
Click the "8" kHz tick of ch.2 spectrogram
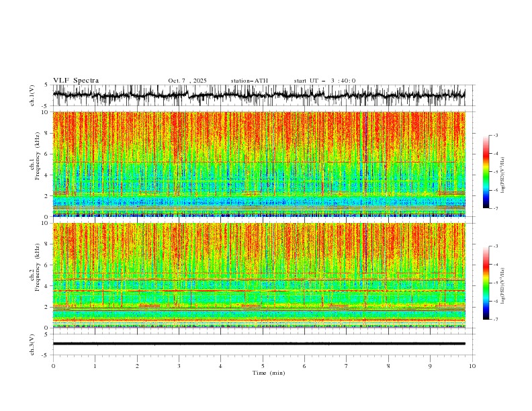tap(47, 244)
